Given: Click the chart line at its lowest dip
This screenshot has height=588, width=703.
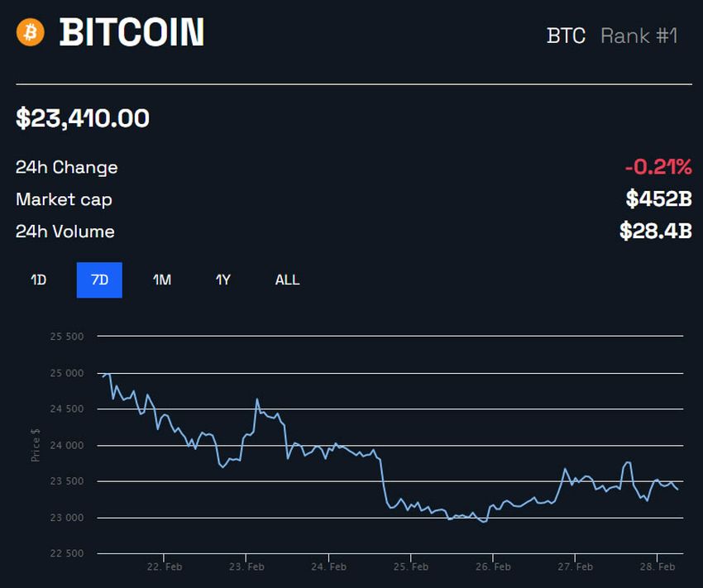Looking at the screenshot, I should tap(482, 520).
